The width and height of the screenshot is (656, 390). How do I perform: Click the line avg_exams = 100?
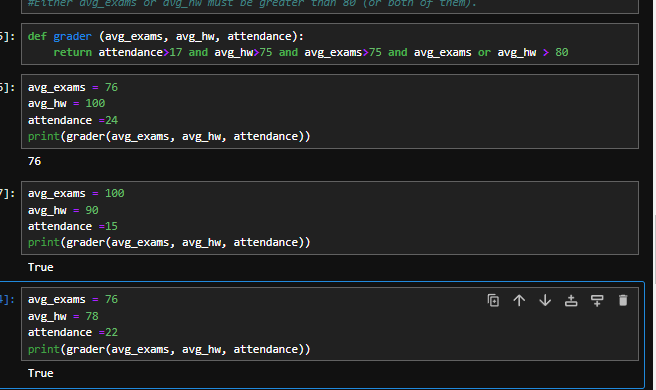pyautogui.click(x=76, y=193)
